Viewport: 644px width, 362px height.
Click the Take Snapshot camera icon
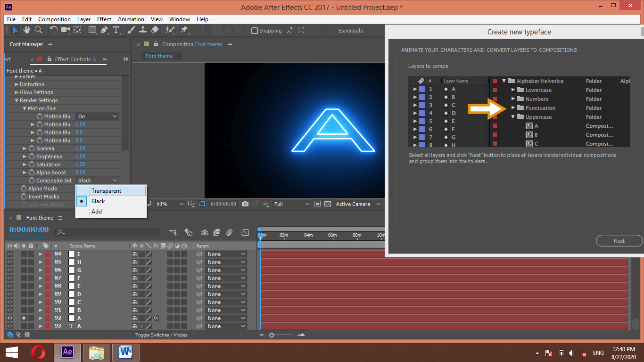pos(245,204)
